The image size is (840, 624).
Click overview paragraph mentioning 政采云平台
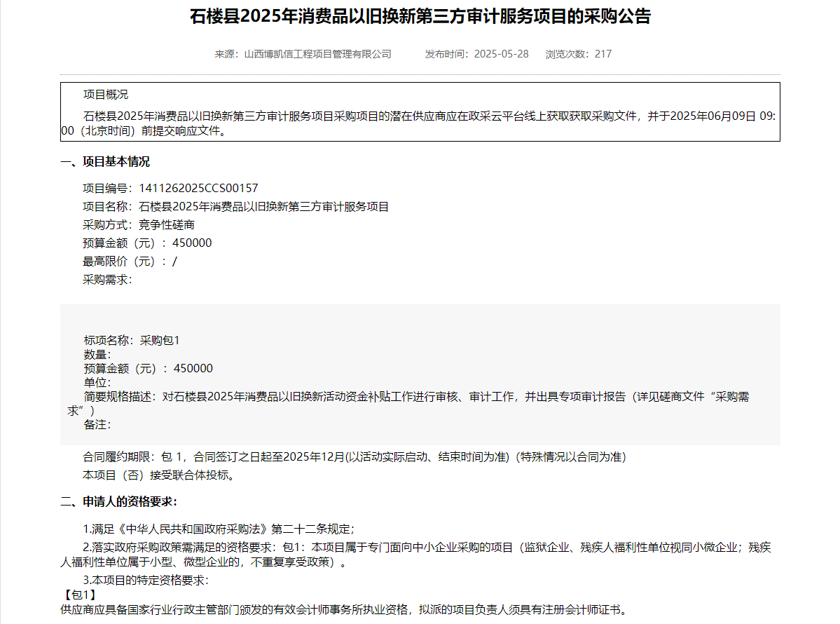(419, 123)
